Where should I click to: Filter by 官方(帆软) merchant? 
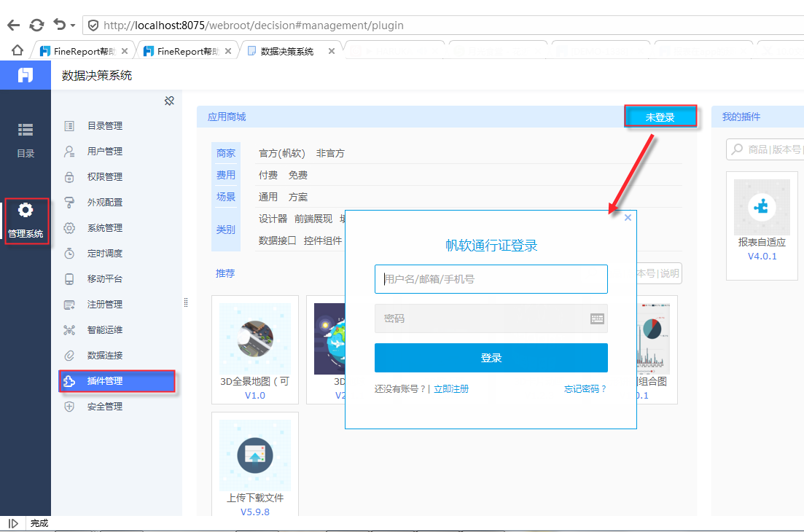click(281, 153)
